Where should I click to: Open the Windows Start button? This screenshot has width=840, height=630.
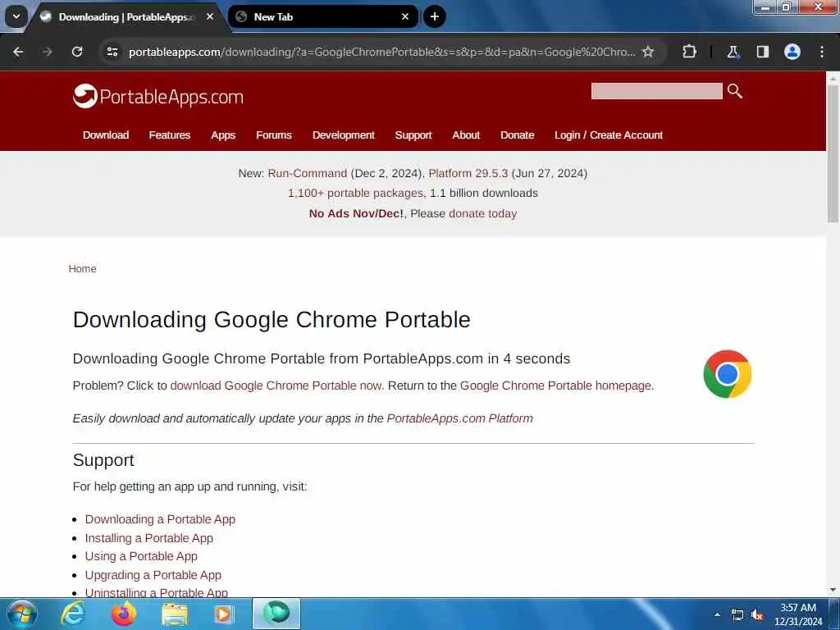(x=22, y=614)
